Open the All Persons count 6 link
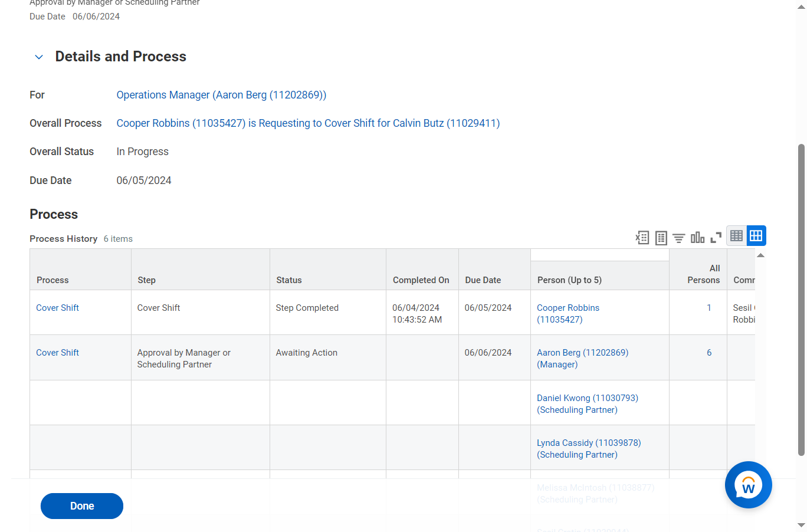 click(x=709, y=353)
